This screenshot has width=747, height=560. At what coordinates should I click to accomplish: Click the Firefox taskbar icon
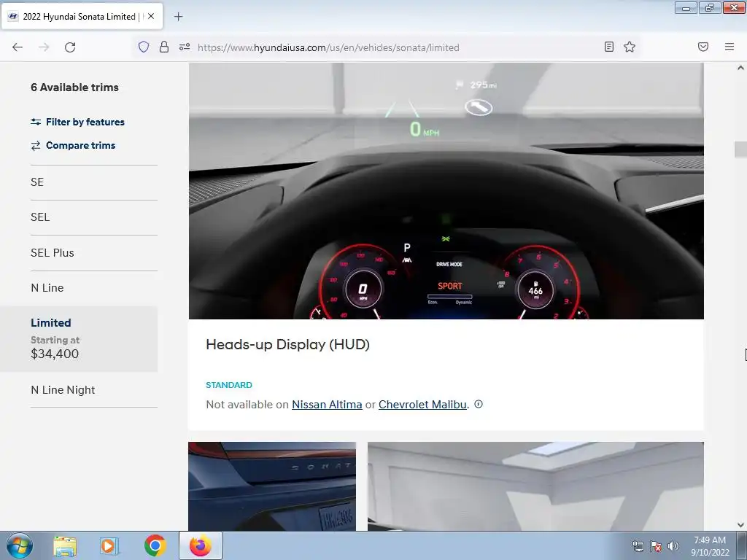click(x=201, y=545)
